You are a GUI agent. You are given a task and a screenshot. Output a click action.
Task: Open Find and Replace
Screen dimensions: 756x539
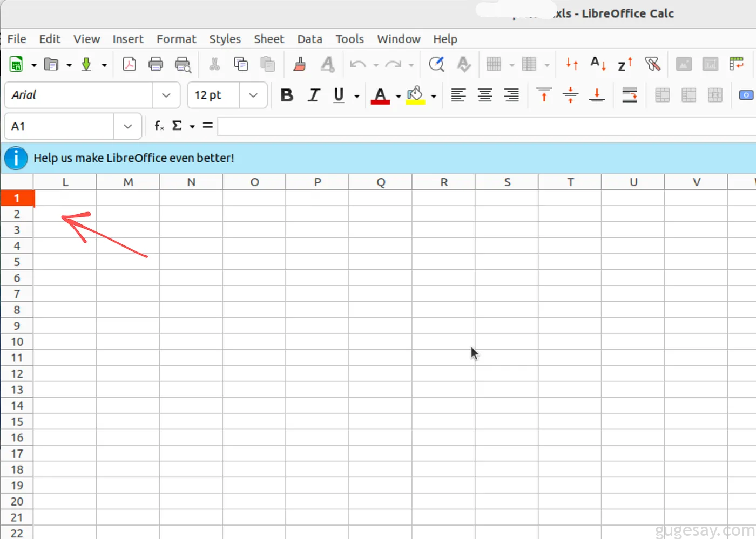click(x=436, y=65)
